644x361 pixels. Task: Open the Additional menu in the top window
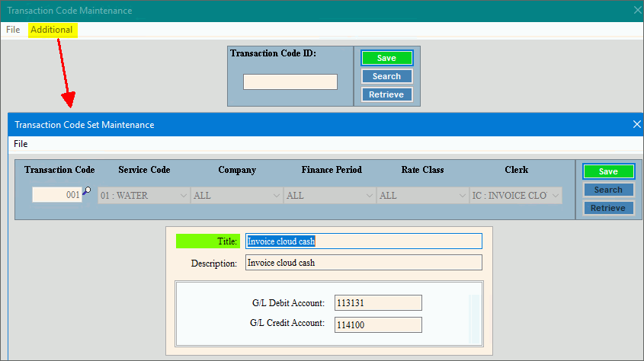click(51, 30)
